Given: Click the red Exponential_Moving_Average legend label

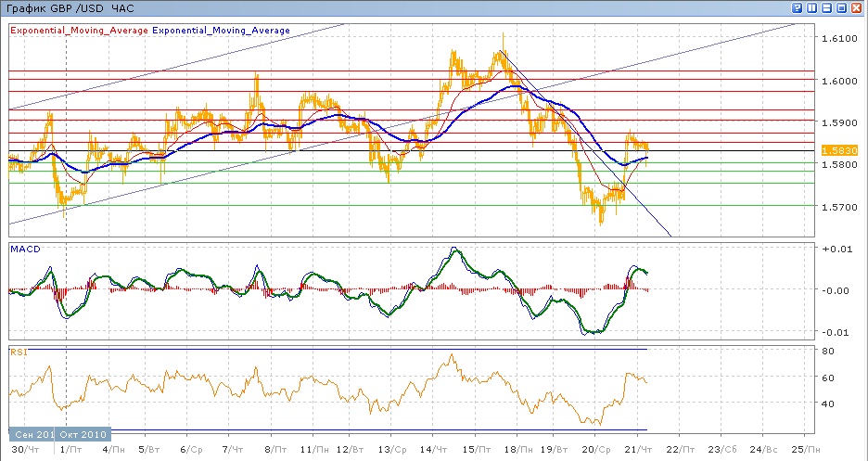Looking at the screenshot, I should coord(79,31).
